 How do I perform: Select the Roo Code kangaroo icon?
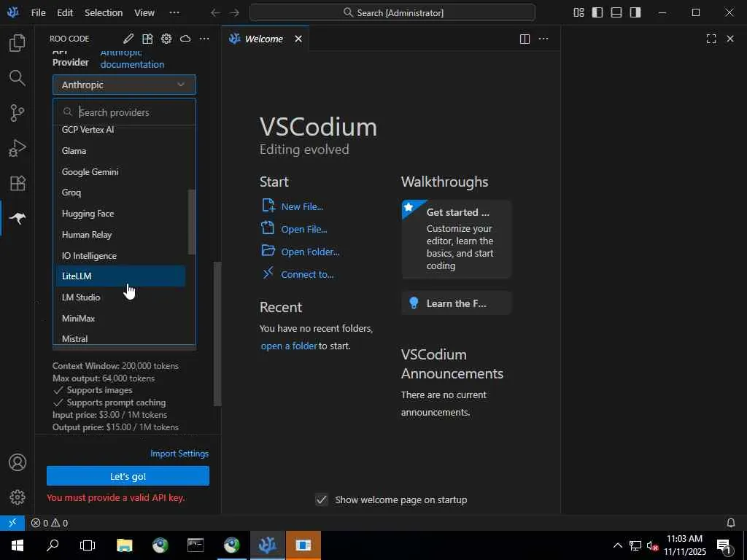click(x=18, y=218)
